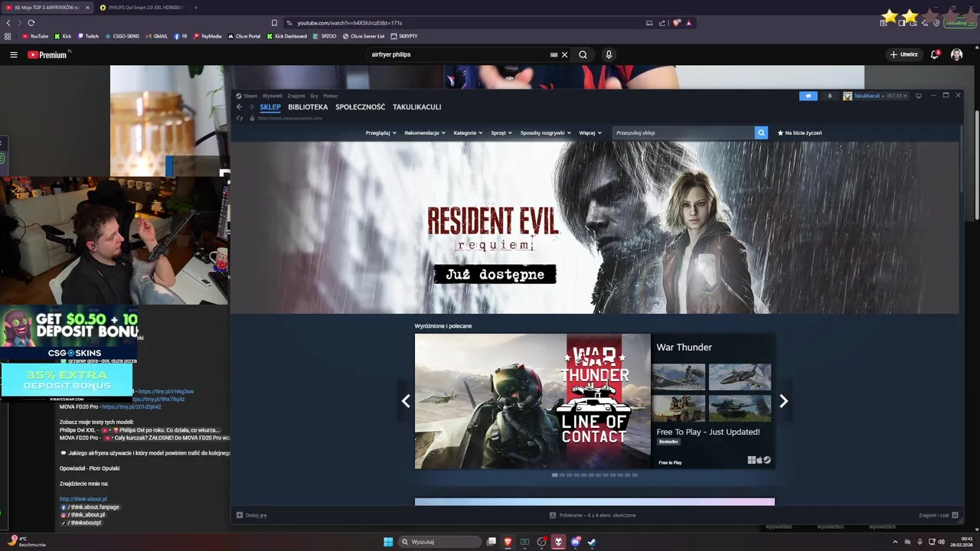Close the Moje TOP 3 AIRFRYERÓW tab
Screen dimensions: 980x551
[87, 8]
